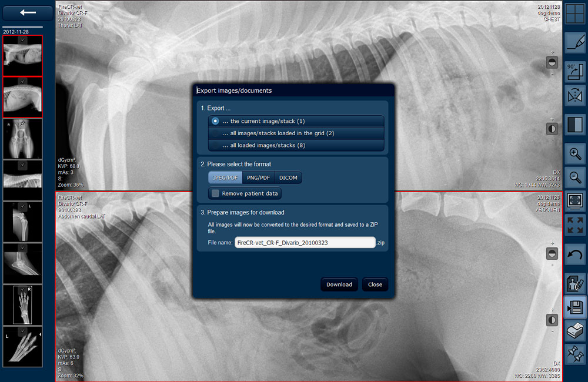The image size is (588, 382).
Task: Open the grid layout icon
Action: pos(575,14)
